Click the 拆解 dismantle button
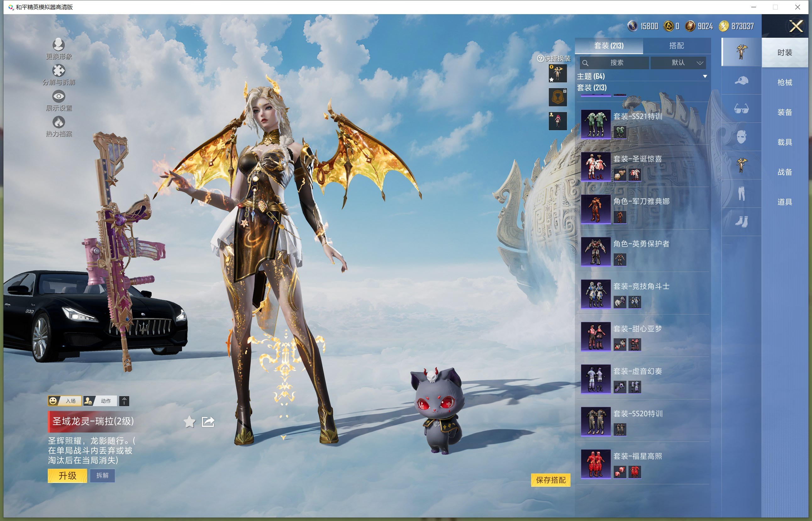This screenshot has height=521, width=812. [103, 476]
